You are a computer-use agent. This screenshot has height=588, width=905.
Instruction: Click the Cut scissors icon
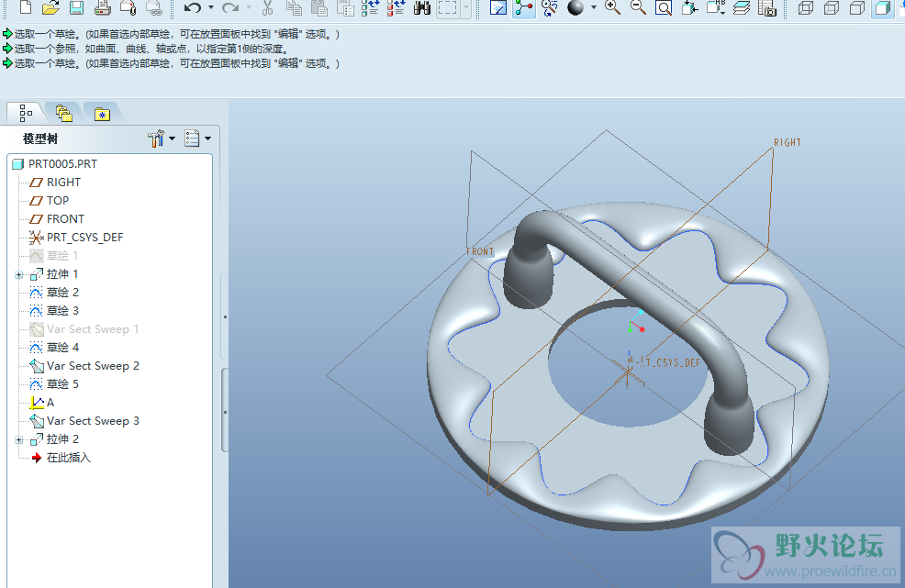pos(267,7)
